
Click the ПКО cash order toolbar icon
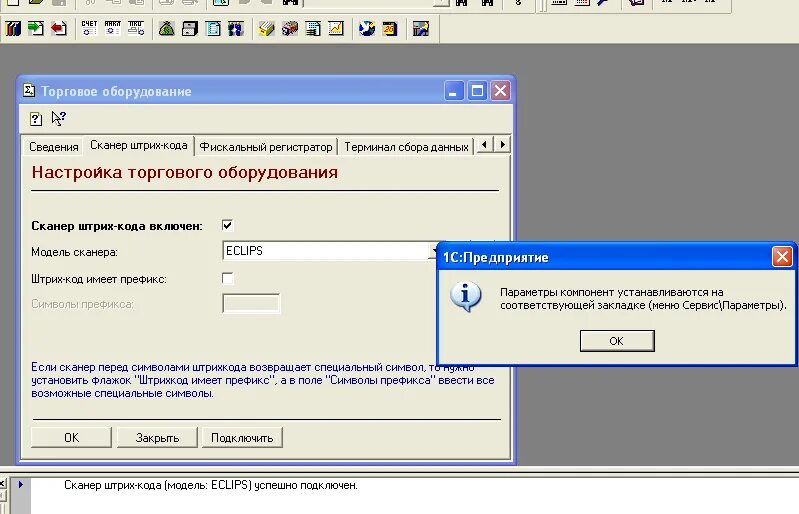(136, 29)
